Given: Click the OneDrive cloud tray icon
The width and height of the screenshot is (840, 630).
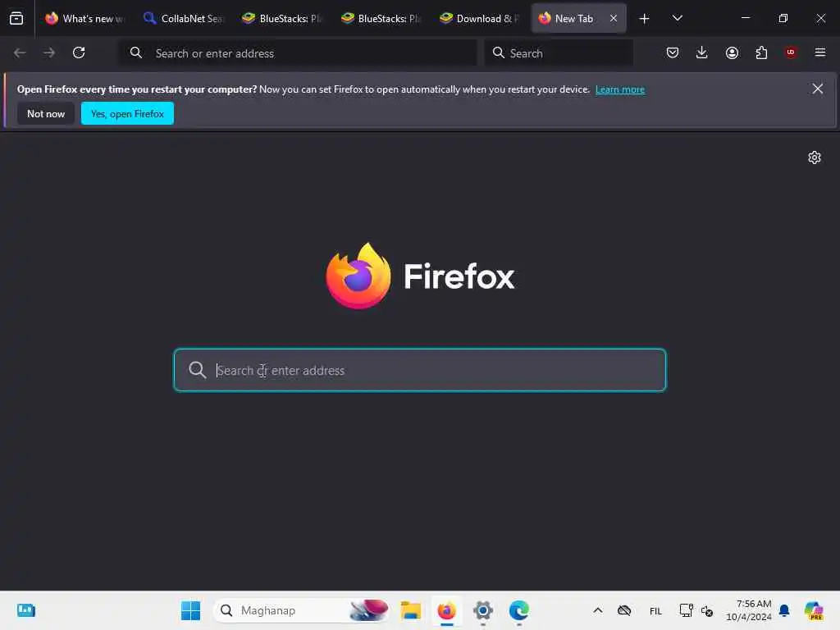Looking at the screenshot, I should tap(624, 610).
